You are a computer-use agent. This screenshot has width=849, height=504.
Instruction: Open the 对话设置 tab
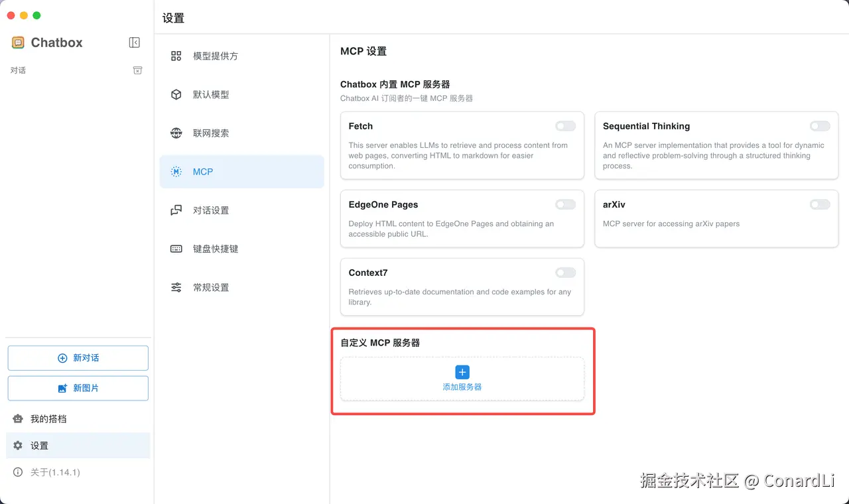241,210
